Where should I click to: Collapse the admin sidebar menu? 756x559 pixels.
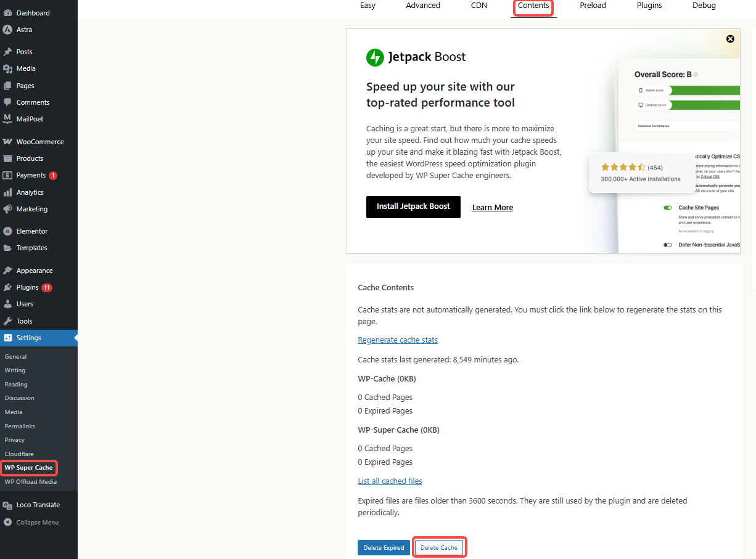click(x=31, y=522)
